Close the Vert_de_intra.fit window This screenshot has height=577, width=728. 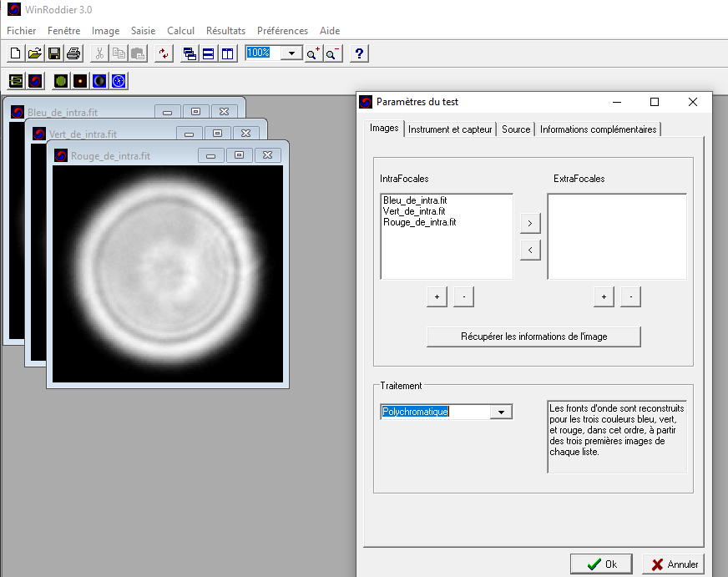245,134
